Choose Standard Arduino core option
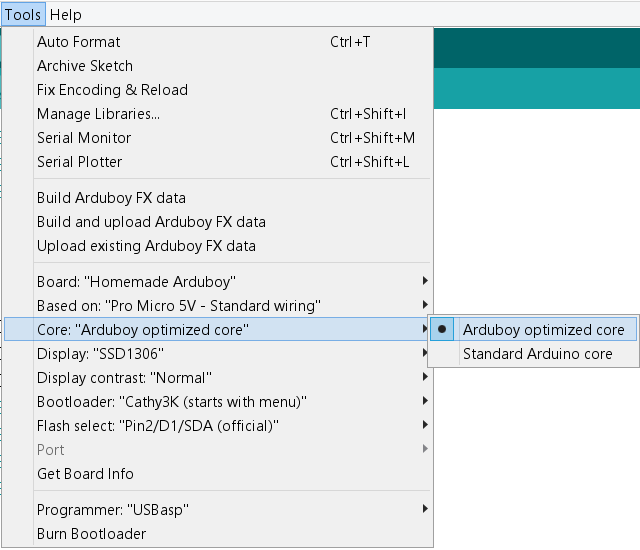 point(537,354)
